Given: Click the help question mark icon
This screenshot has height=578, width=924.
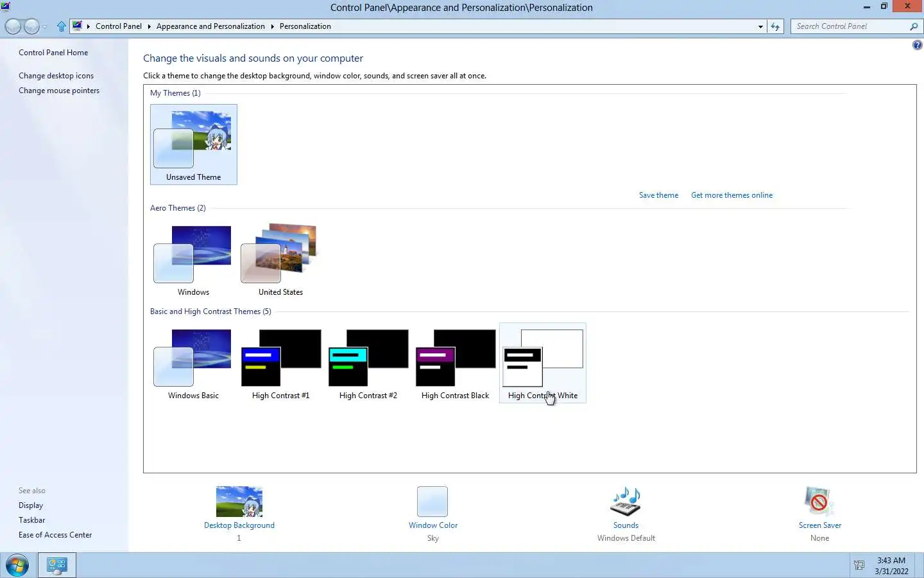Looking at the screenshot, I should [917, 45].
